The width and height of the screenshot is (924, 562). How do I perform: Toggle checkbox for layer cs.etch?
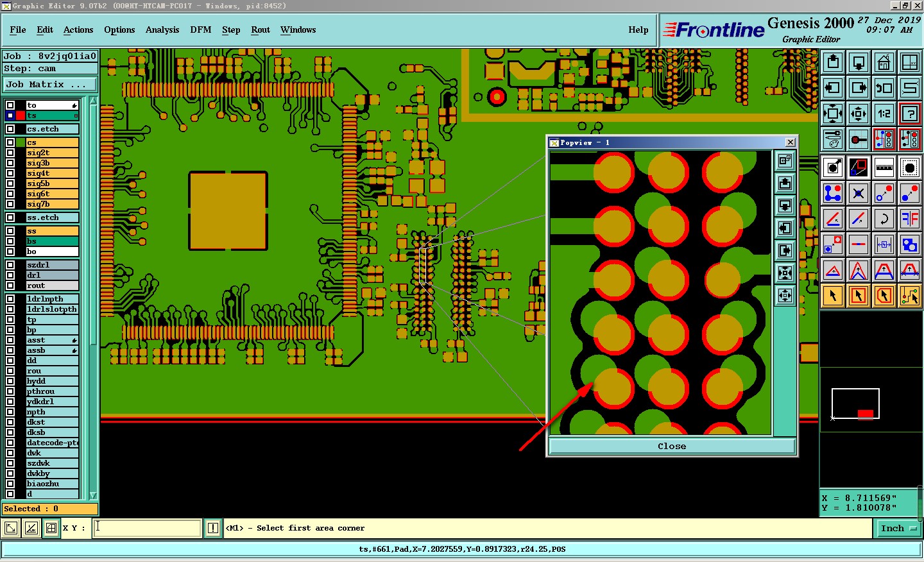pos(10,129)
